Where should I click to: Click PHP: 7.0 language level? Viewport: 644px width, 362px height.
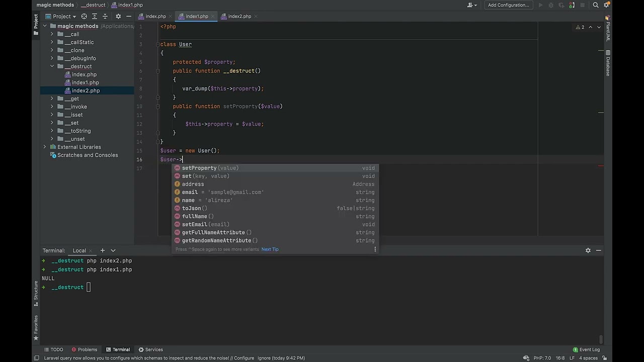click(542, 358)
